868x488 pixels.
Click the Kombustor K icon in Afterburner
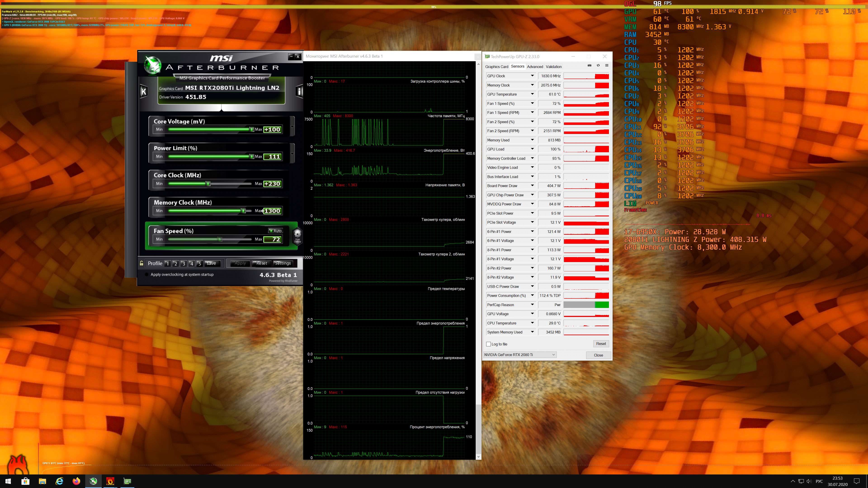(x=144, y=91)
